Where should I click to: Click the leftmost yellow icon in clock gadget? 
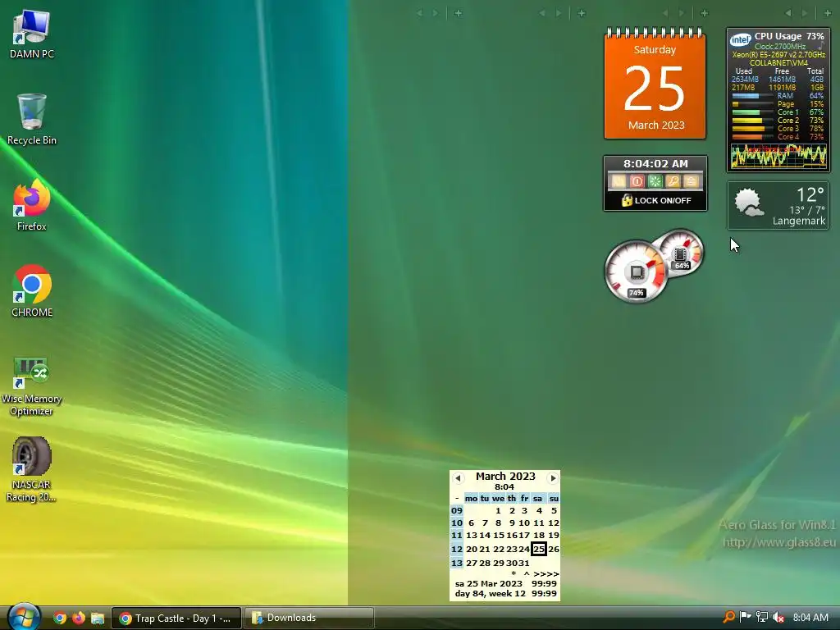619,181
